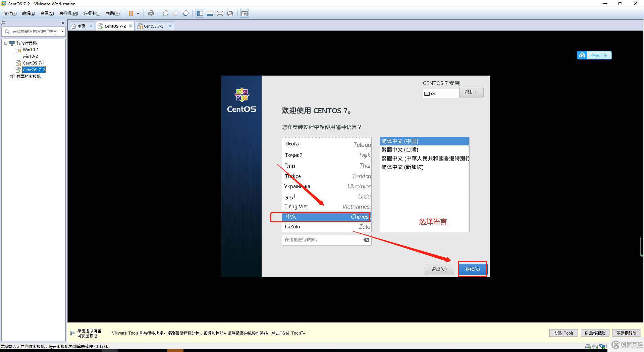Viewport: 644px width, 352px height.
Task: Click the 拖拽上传 cloud upload widget
Action: click(594, 55)
